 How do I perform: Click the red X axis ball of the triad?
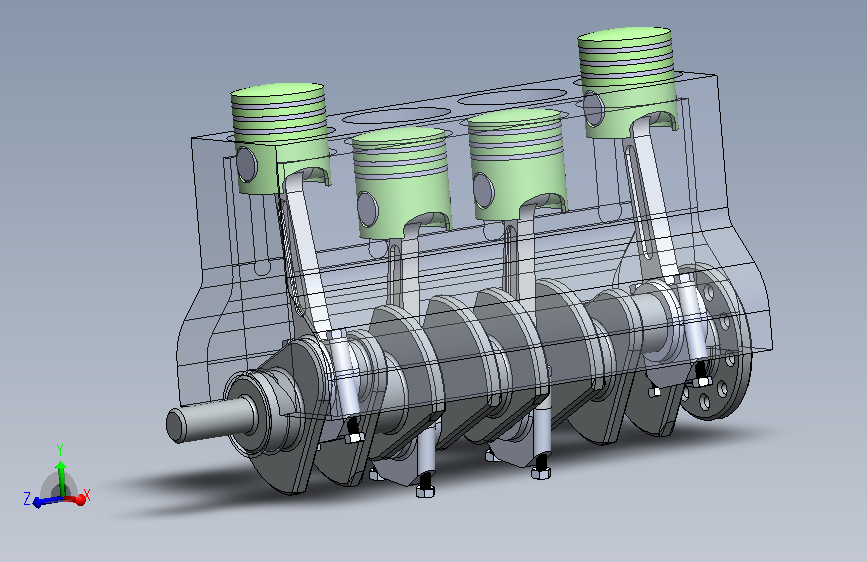tap(80, 499)
